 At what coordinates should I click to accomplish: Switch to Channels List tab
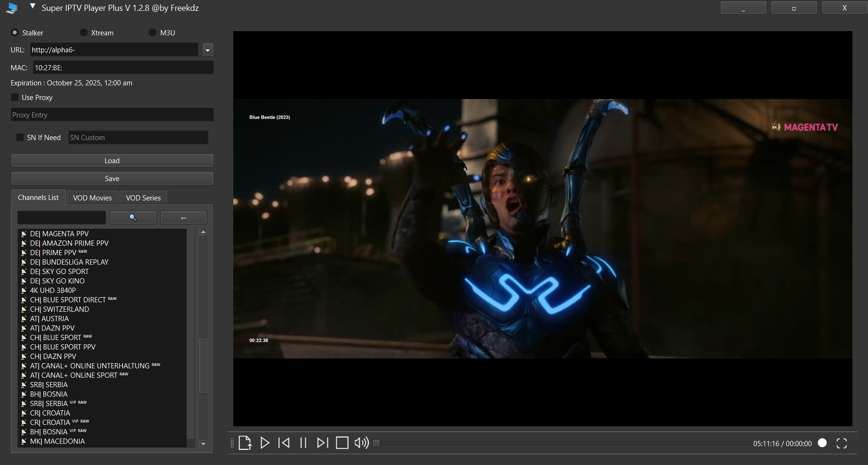(x=38, y=198)
